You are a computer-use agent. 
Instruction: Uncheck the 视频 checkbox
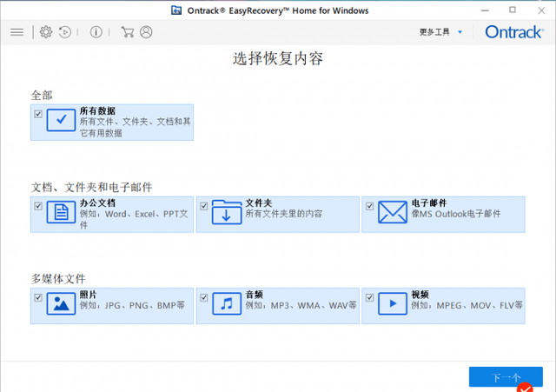369,297
